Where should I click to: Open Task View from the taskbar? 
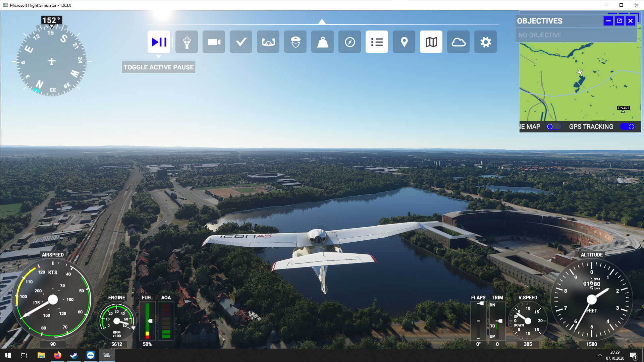[x=24, y=355]
